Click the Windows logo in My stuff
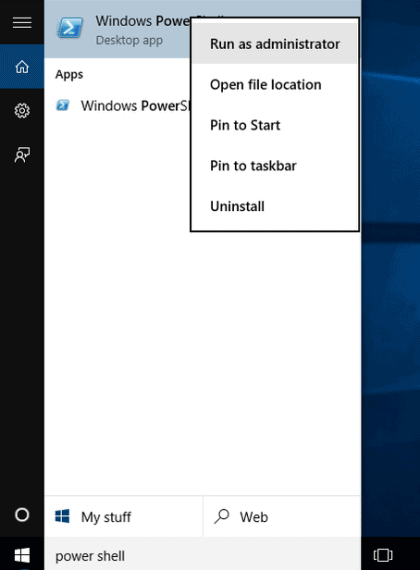 (62, 516)
